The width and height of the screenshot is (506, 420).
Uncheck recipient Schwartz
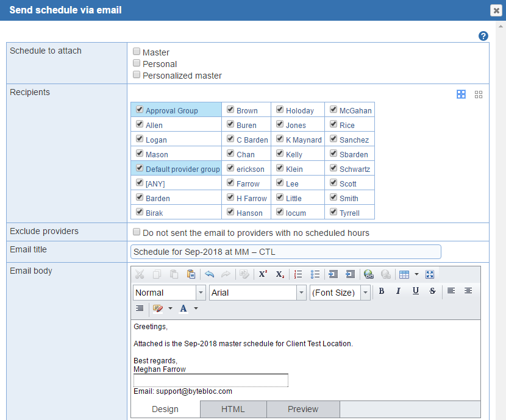[333, 168]
